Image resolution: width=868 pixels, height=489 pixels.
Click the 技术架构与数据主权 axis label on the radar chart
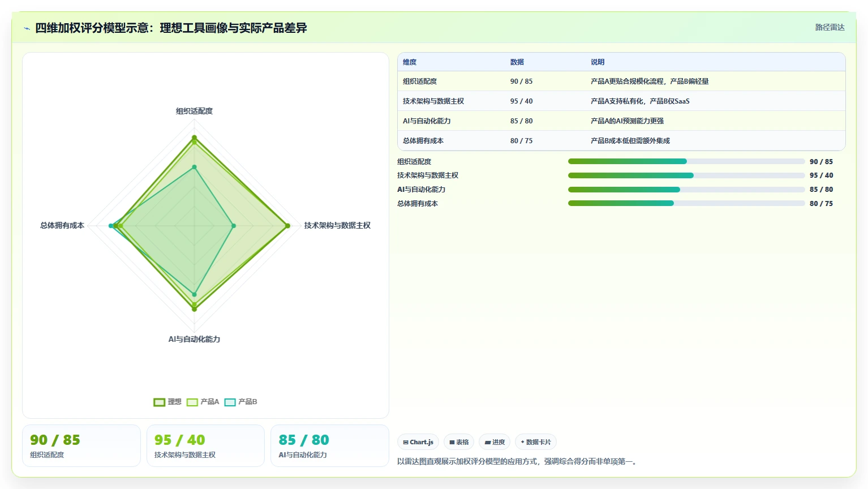[x=337, y=225]
